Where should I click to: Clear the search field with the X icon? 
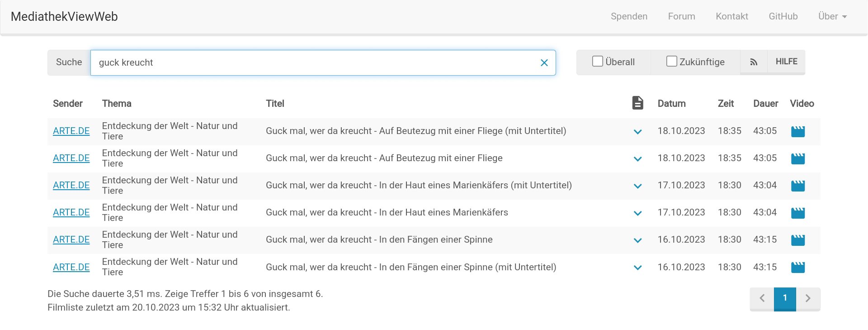click(544, 63)
